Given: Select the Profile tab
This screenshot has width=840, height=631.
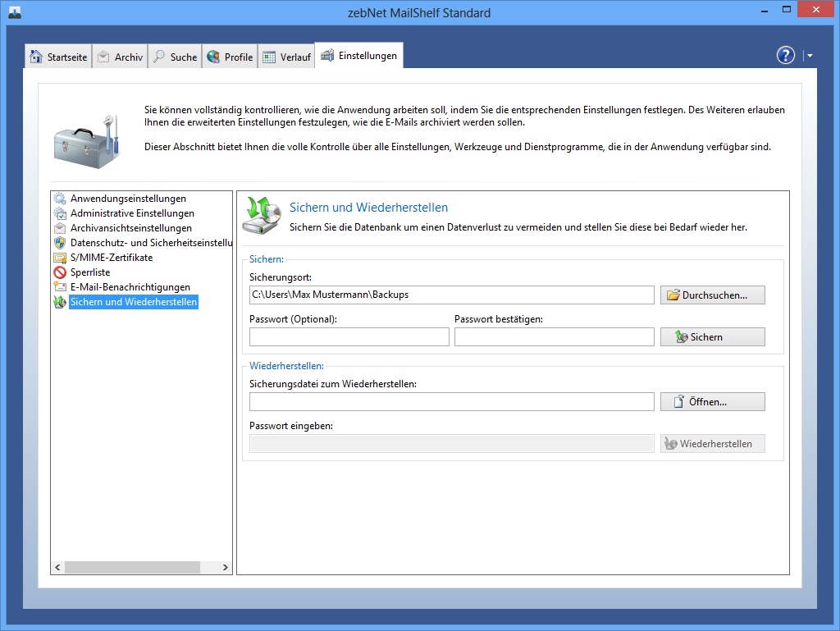Looking at the screenshot, I should point(230,57).
